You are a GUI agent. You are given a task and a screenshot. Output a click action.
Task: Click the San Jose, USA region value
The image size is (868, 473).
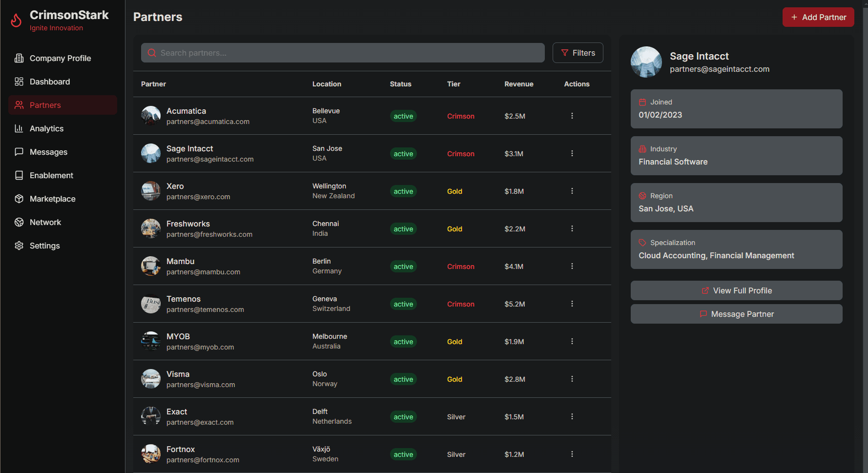666,208
